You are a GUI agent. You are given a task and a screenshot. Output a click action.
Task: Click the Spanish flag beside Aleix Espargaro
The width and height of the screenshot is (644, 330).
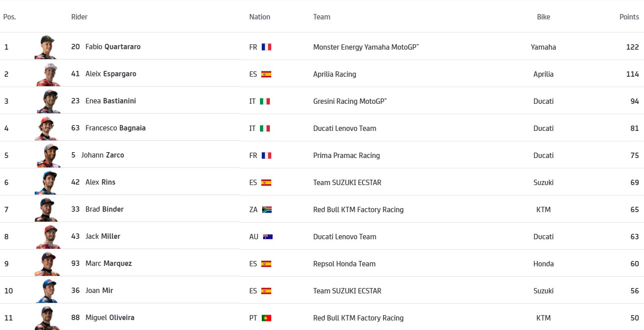point(266,74)
